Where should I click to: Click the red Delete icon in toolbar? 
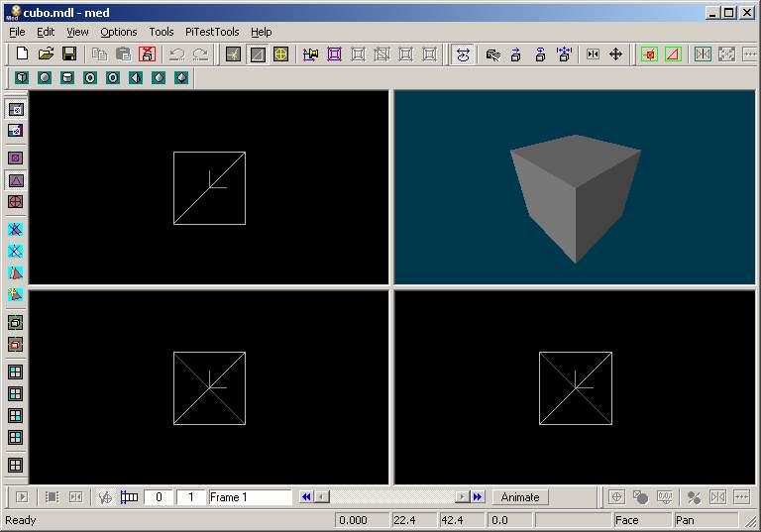pyautogui.click(x=147, y=53)
